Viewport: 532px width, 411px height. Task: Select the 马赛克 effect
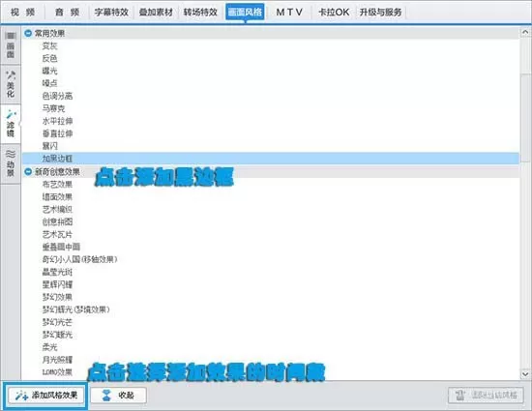click(53, 108)
